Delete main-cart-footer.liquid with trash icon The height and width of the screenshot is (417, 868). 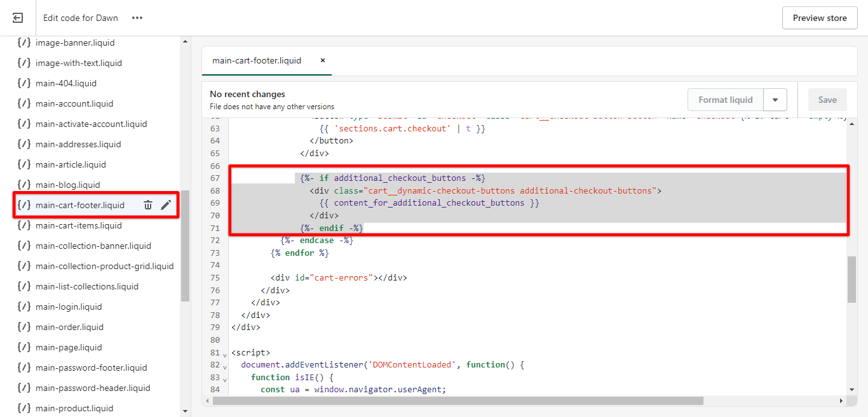point(148,205)
